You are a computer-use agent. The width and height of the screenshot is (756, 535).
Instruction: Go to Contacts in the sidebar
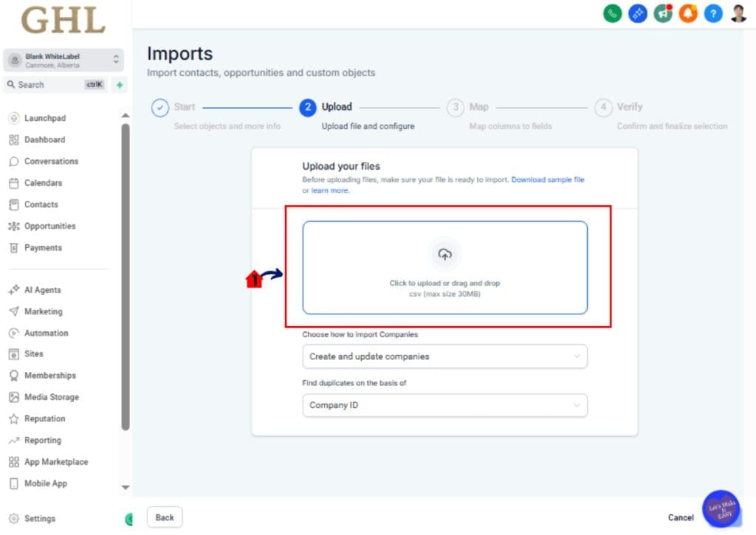tap(41, 204)
